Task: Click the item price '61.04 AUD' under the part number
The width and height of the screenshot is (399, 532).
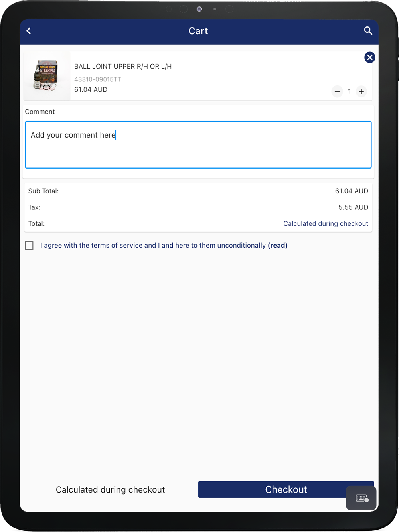Action: [91, 89]
